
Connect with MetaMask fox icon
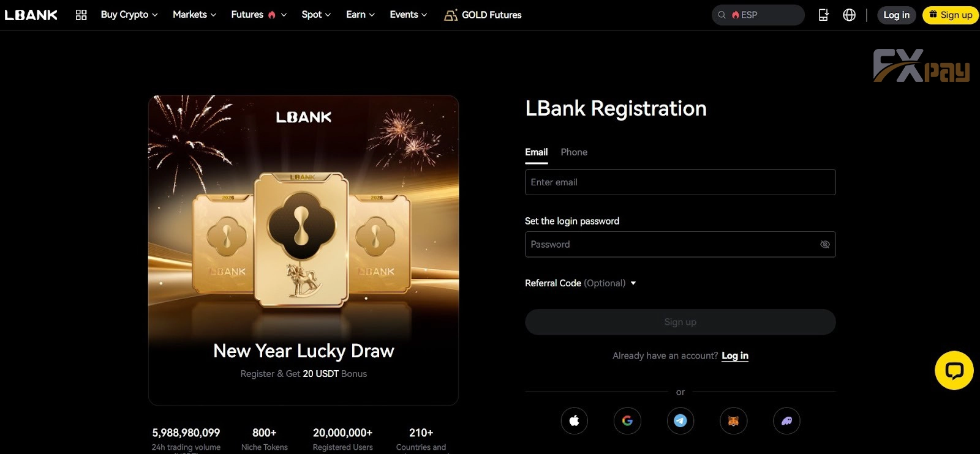[733, 421]
